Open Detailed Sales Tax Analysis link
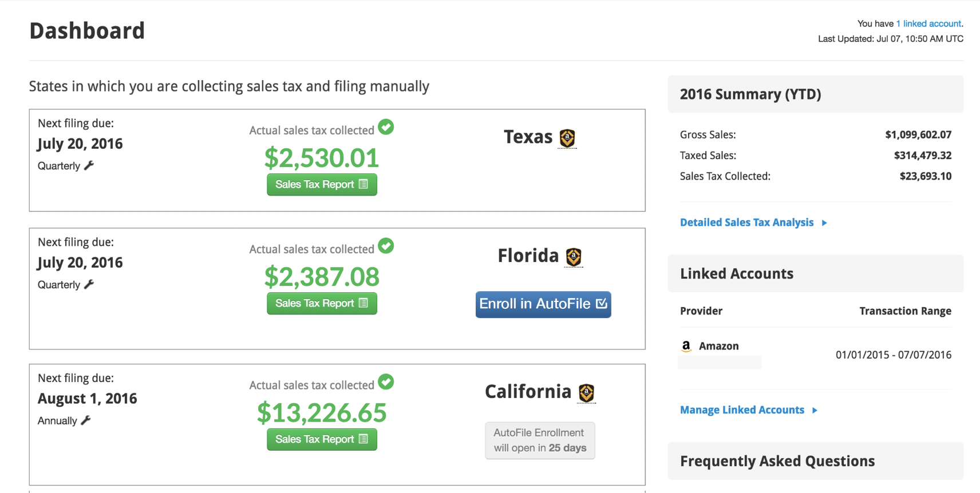 pyautogui.click(x=746, y=222)
